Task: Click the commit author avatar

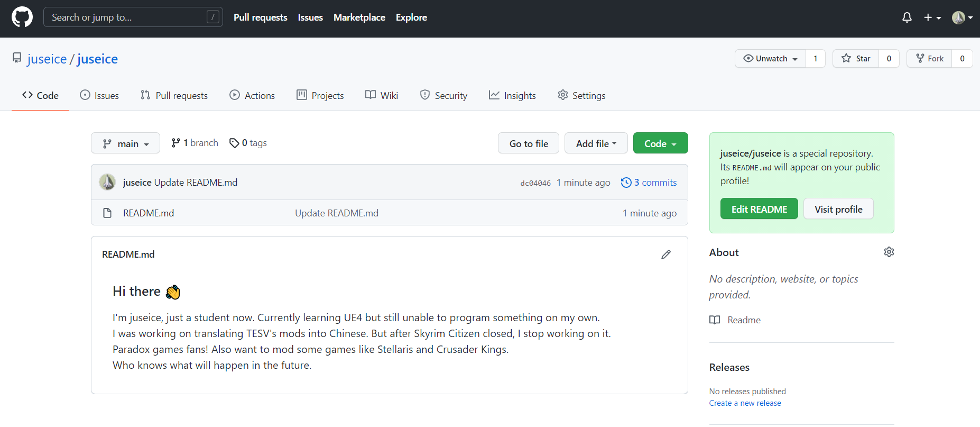Action: tap(107, 182)
